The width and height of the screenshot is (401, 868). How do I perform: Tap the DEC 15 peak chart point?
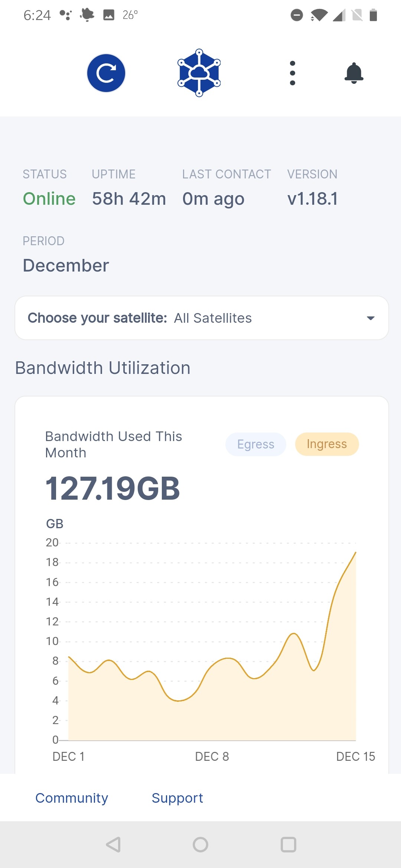pos(355,553)
